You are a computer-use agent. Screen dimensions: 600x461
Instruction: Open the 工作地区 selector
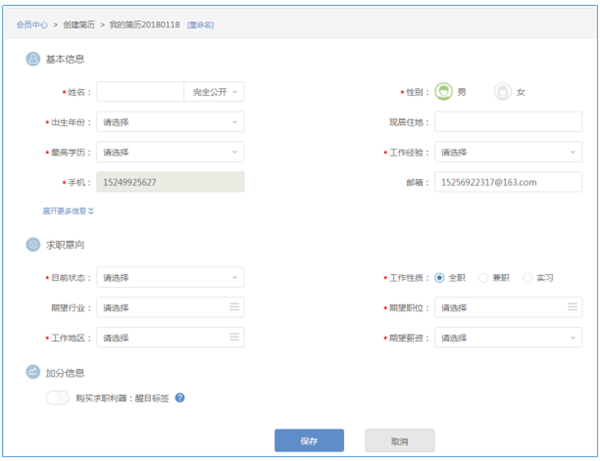170,338
